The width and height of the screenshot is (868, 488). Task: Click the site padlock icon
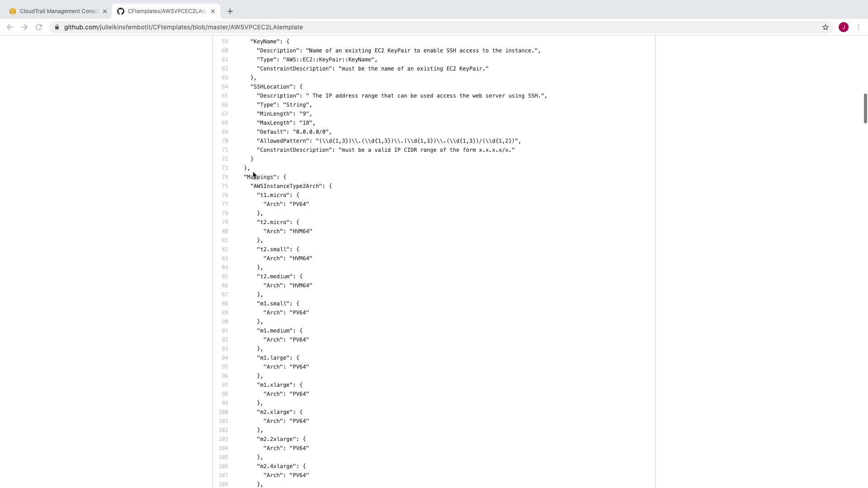(57, 27)
